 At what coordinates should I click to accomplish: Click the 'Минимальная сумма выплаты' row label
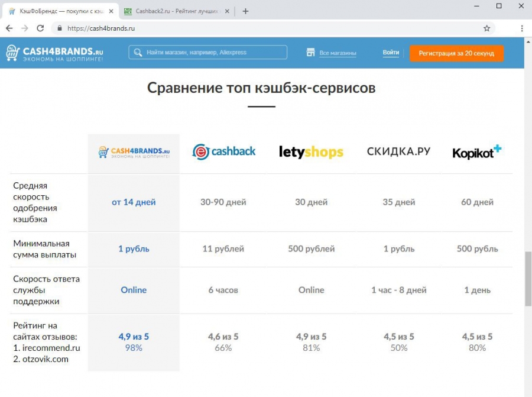(x=44, y=249)
